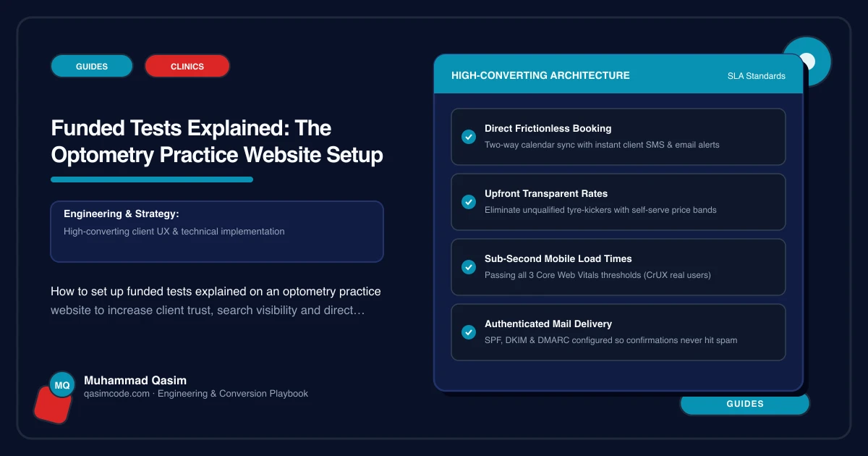868x456 pixels.
Task: Click the SPF, DKIM & DMARC description text
Action: coord(611,340)
